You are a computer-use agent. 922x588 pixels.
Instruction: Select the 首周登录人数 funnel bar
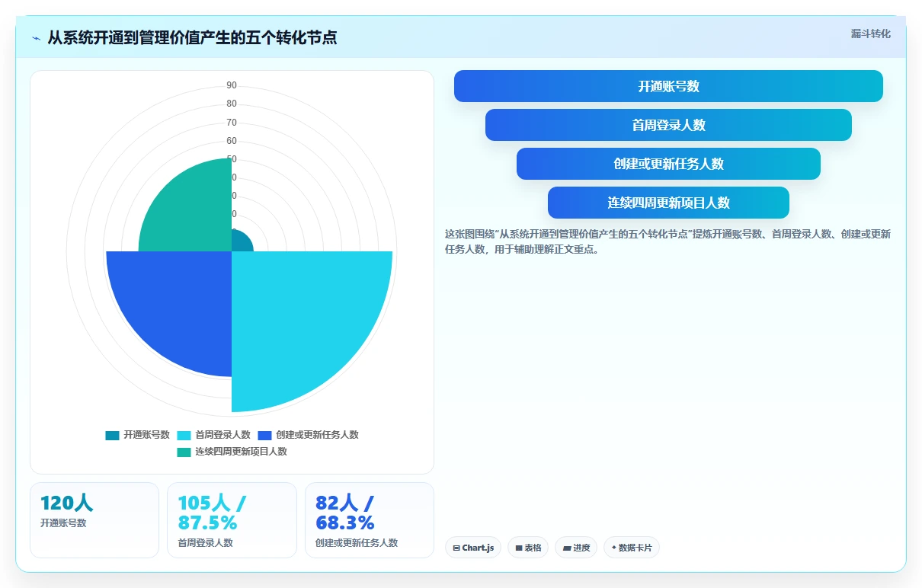668,125
